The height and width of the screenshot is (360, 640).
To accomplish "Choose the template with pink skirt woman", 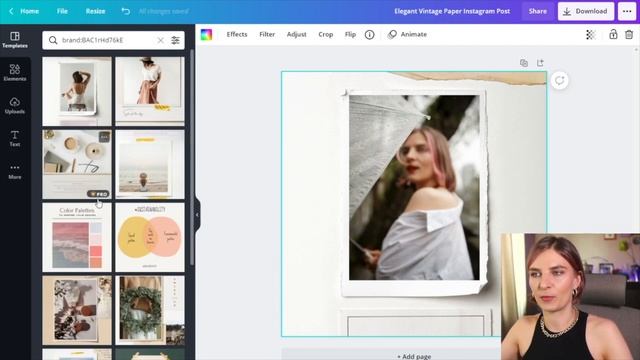I will click(150, 91).
